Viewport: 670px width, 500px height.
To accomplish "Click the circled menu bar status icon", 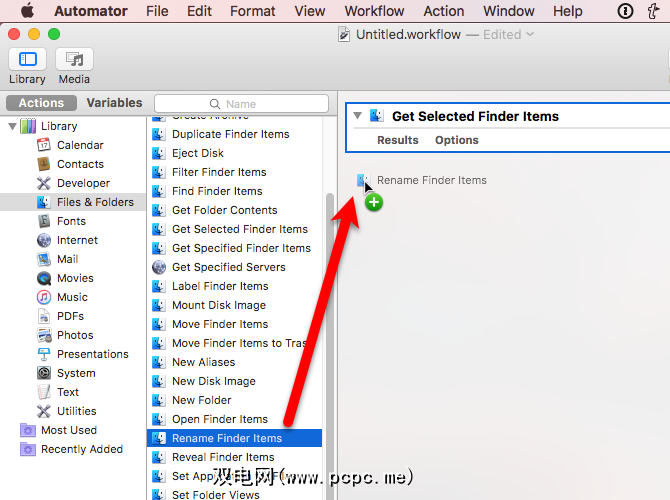I will coord(625,11).
